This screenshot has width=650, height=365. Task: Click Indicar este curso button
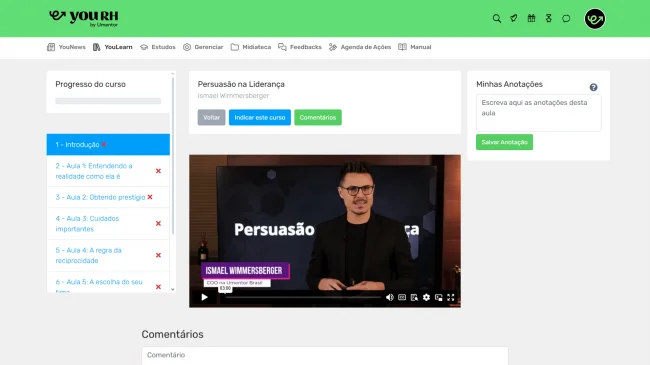260,117
